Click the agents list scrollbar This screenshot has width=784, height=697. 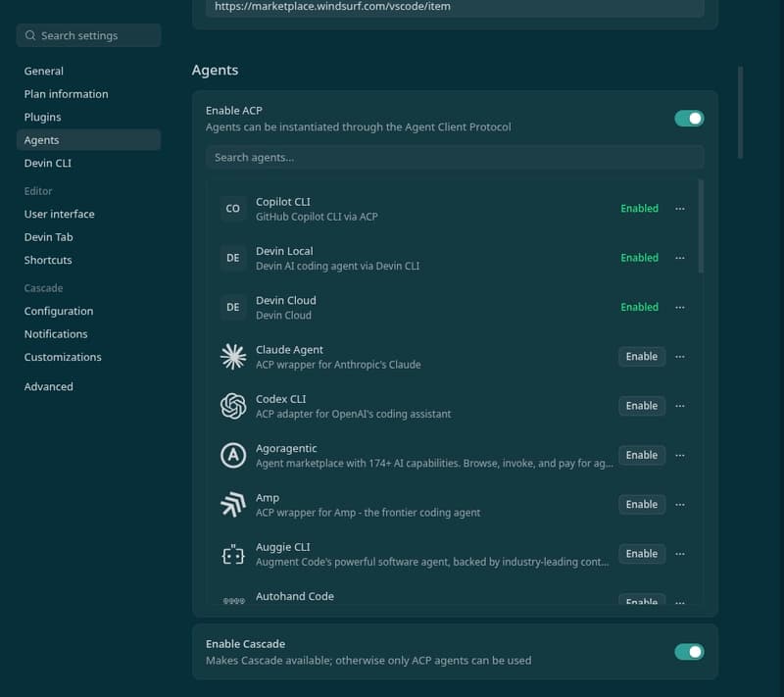[701, 226]
